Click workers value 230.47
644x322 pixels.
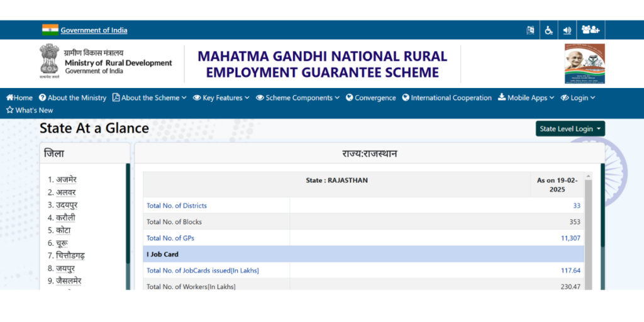570,287
